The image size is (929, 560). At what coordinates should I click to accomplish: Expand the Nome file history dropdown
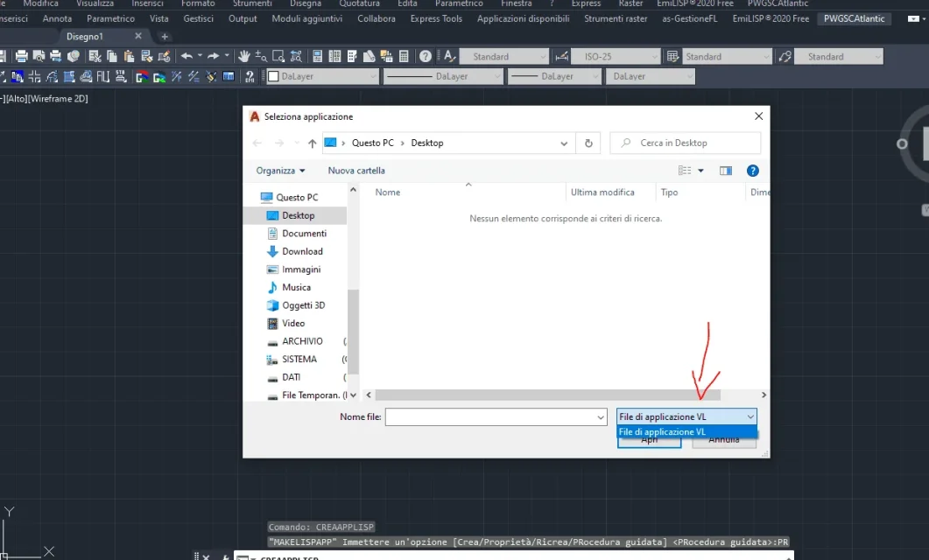pyautogui.click(x=600, y=417)
